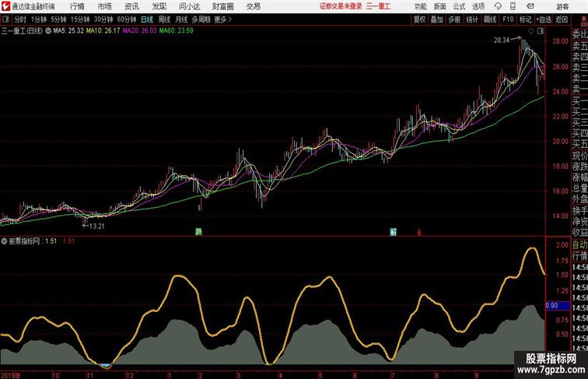Open the 问小达 menu
Viewport: 588px width, 379px height.
tap(189, 6)
